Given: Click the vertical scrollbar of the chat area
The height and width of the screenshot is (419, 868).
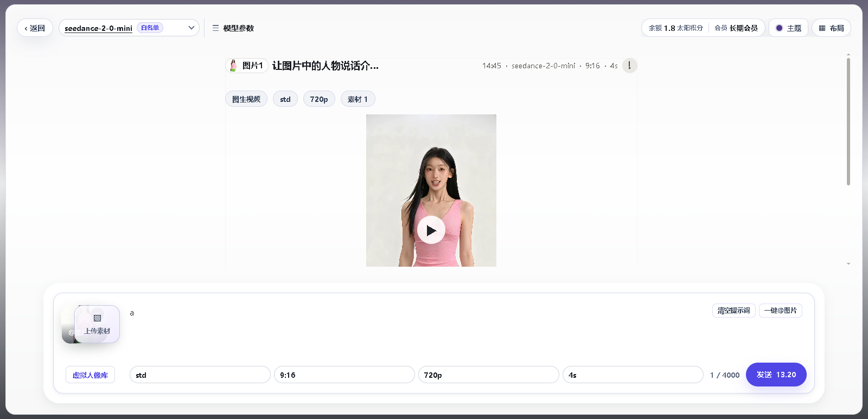Looking at the screenshot, I should (x=848, y=121).
